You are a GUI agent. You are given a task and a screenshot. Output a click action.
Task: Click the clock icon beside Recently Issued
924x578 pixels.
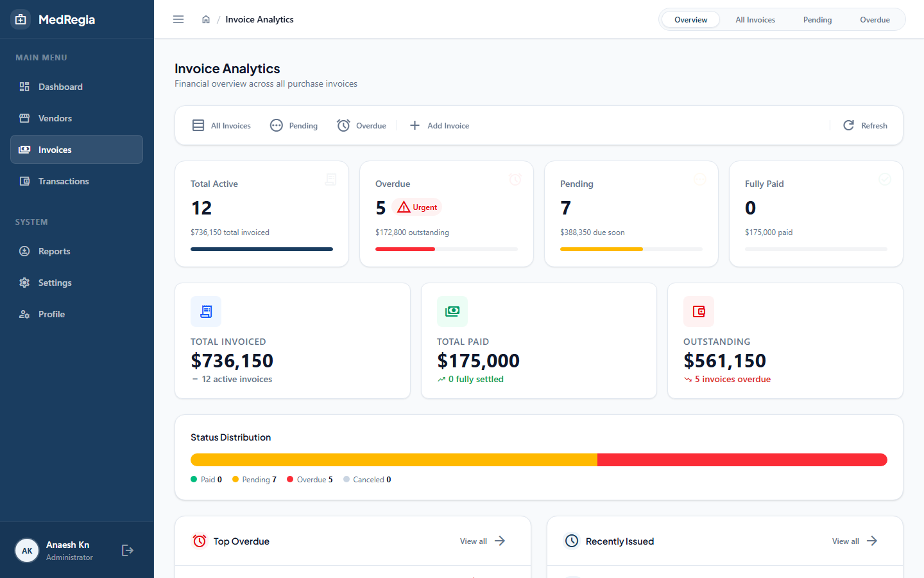coord(572,541)
